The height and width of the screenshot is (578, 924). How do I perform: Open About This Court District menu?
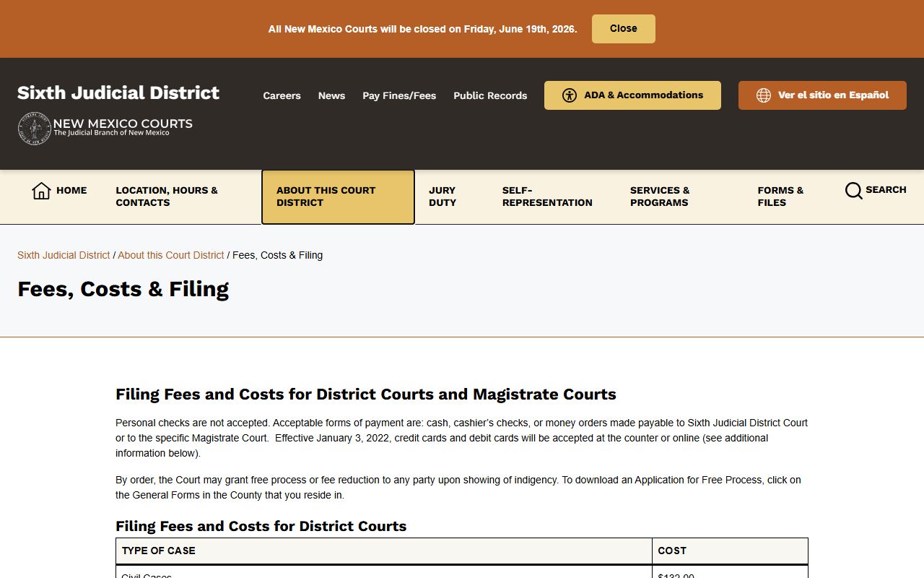[338, 197]
